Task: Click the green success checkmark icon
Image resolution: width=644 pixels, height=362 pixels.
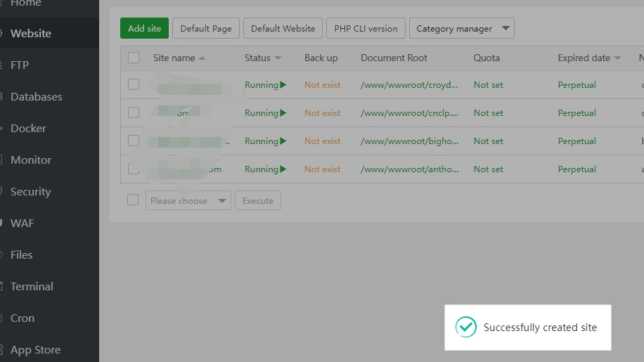Action: (x=465, y=327)
